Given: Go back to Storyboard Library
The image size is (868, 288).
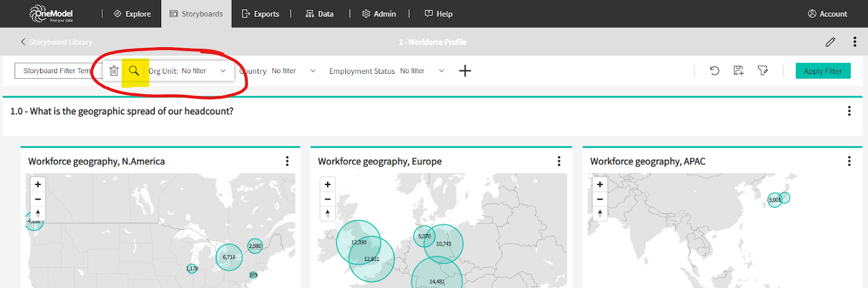Looking at the screenshot, I should click(56, 42).
